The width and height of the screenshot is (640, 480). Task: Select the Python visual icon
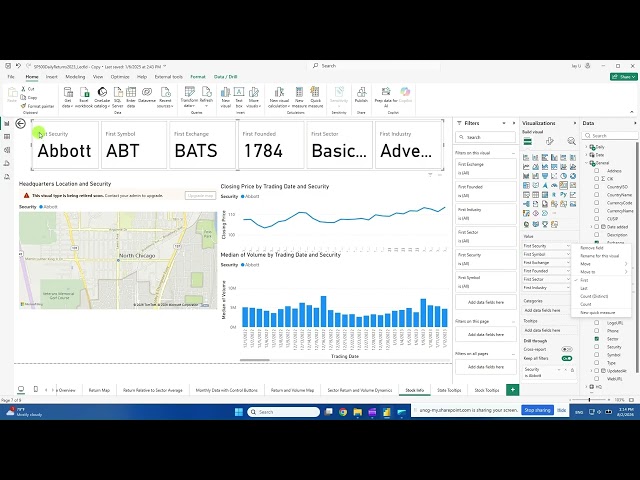pyautogui.click(x=564, y=195)
